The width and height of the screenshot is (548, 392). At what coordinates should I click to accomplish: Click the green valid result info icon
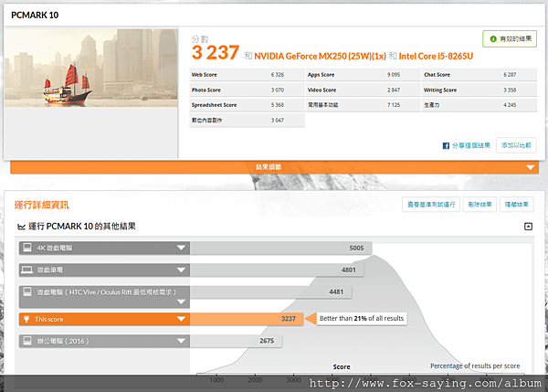[493, 38]
